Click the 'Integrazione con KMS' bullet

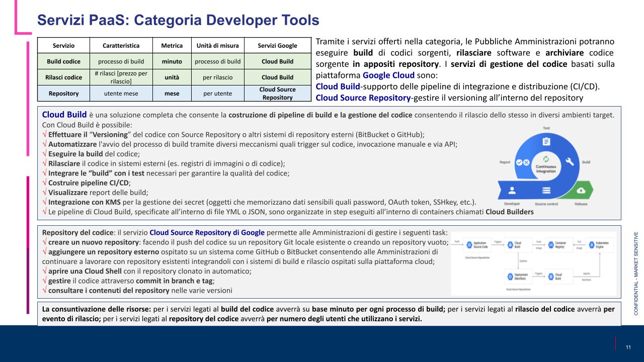pos(260,202)
